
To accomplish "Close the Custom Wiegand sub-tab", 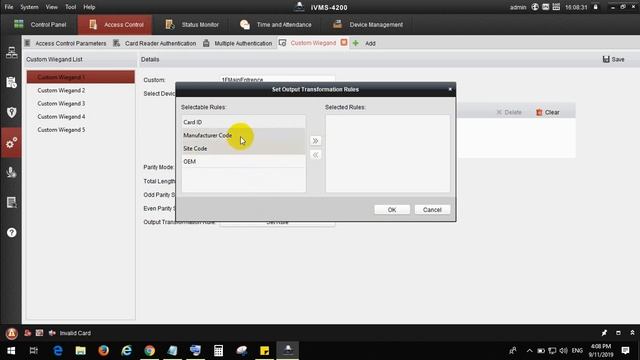I will [x=344, y=42].
